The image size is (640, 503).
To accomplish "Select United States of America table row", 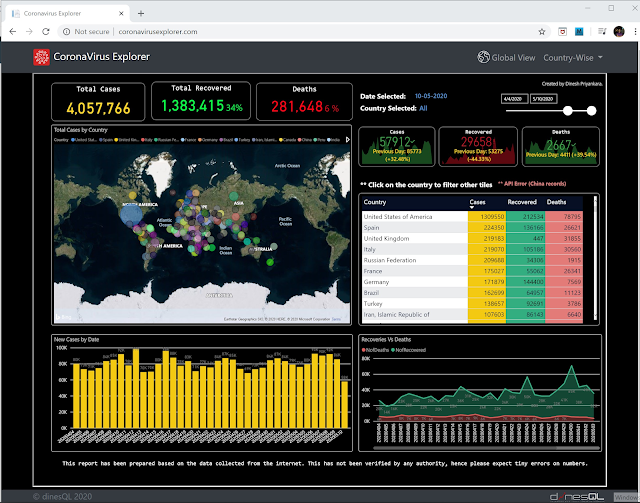I will click(x=472, y=216).
